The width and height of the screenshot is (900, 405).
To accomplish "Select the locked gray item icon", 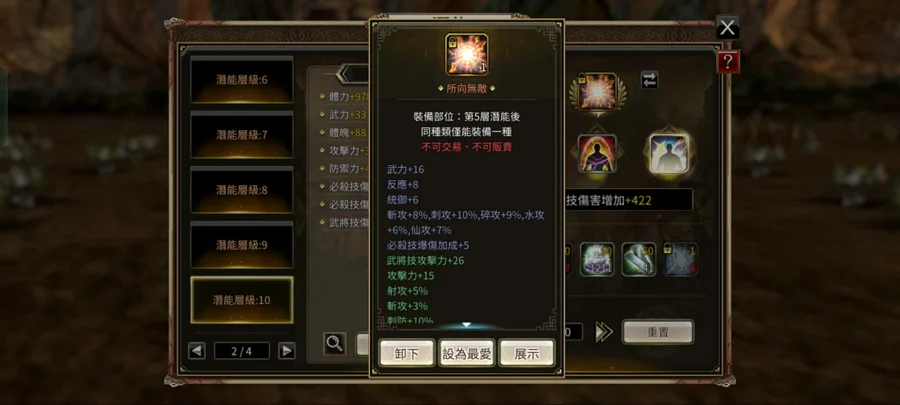I will (681, 259).
